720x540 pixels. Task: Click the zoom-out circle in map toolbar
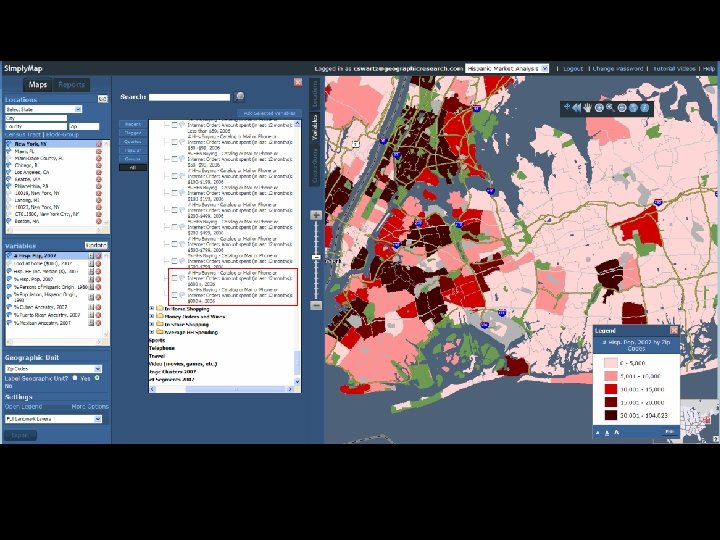click(622, 108)
